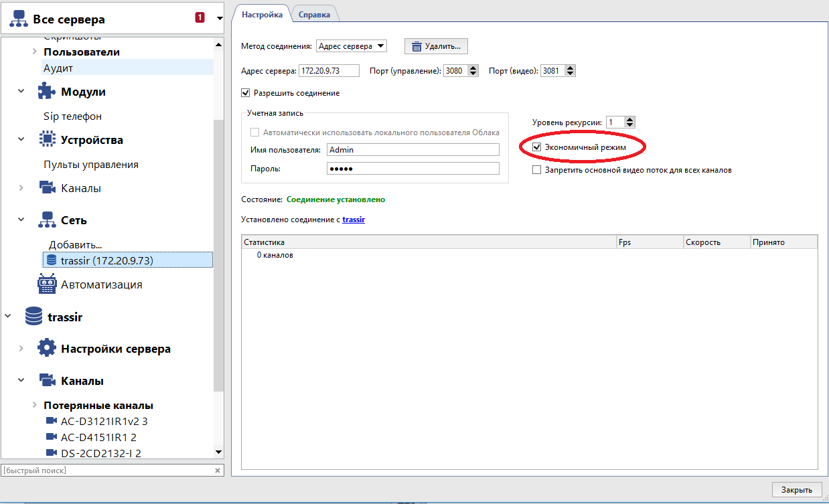
Task: Click the Модули puzzle icon
Action: (46, 91)
